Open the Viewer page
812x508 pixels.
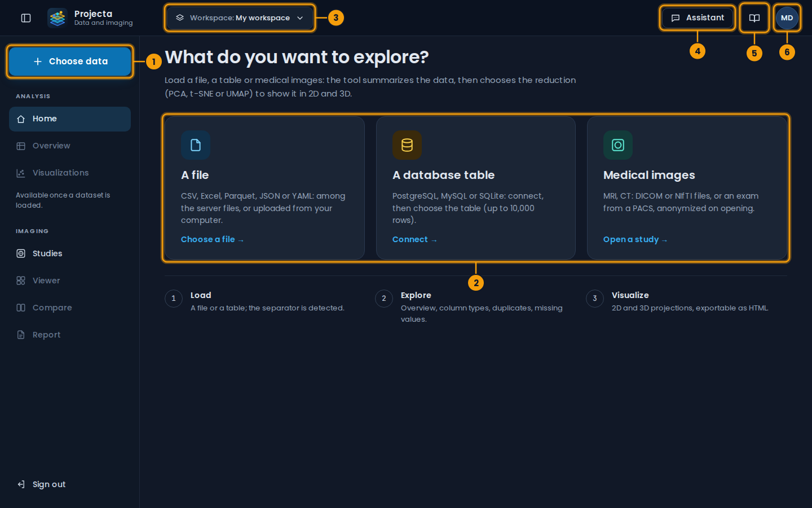70,281
